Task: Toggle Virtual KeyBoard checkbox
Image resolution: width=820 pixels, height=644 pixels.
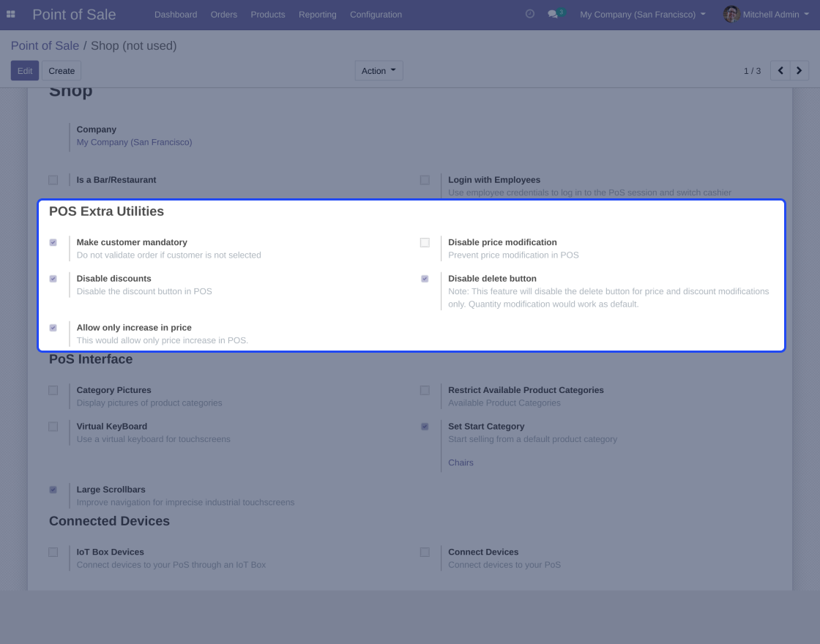Action: click(53, 427)
